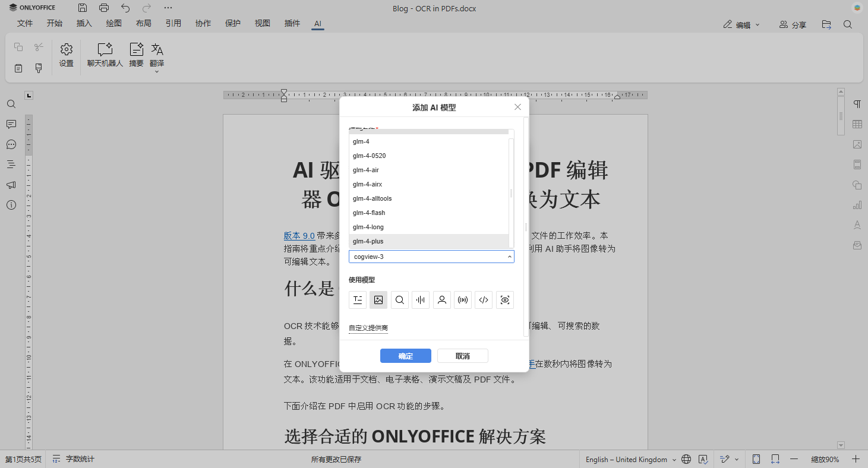Toggle the code capability icon

484,300
